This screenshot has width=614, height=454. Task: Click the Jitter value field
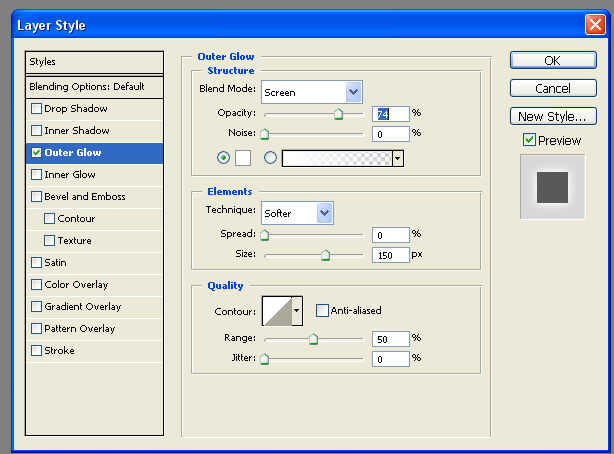click(x=390, y=359)
